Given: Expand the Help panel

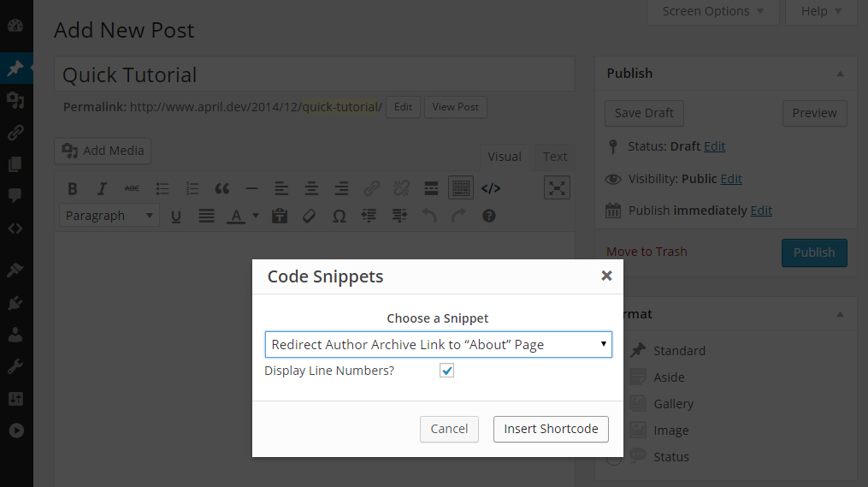Looking at the screenshot, I should click(822, 12).
